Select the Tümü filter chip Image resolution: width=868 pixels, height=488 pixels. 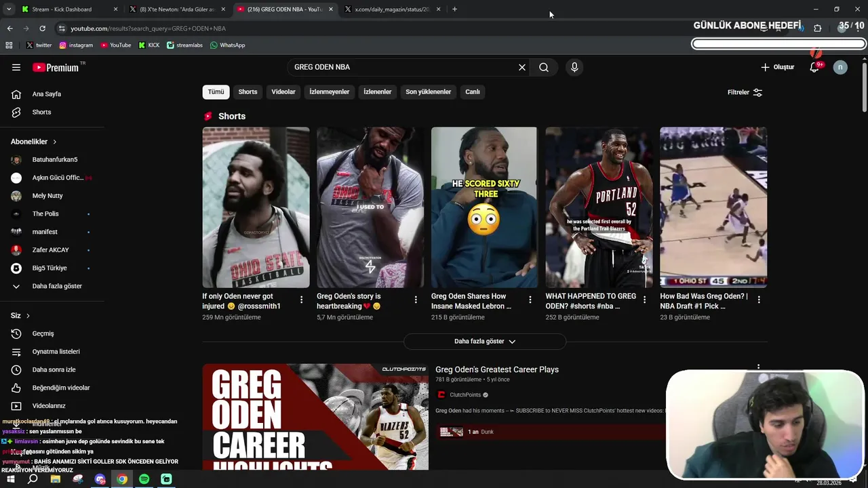pyautogui.click(x=216, y=91)
